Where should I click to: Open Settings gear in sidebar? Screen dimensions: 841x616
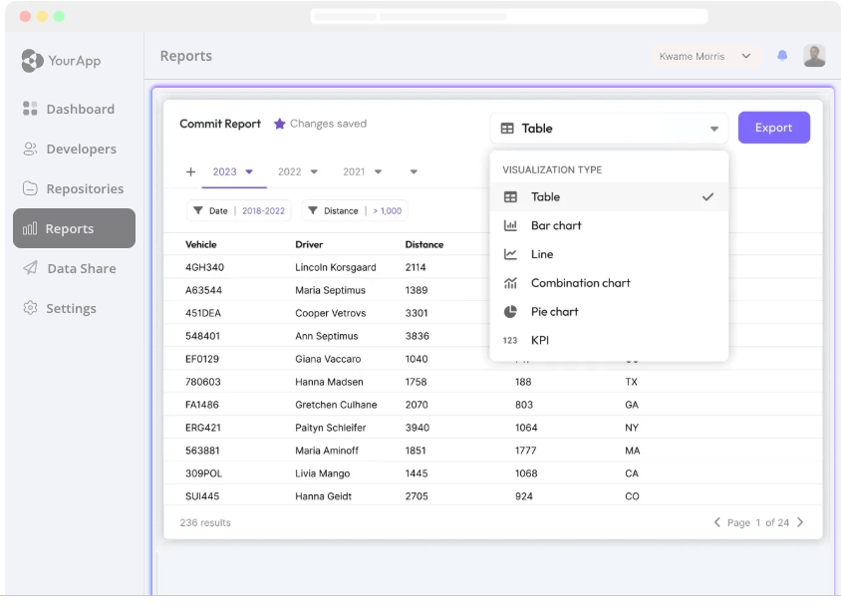30,308
